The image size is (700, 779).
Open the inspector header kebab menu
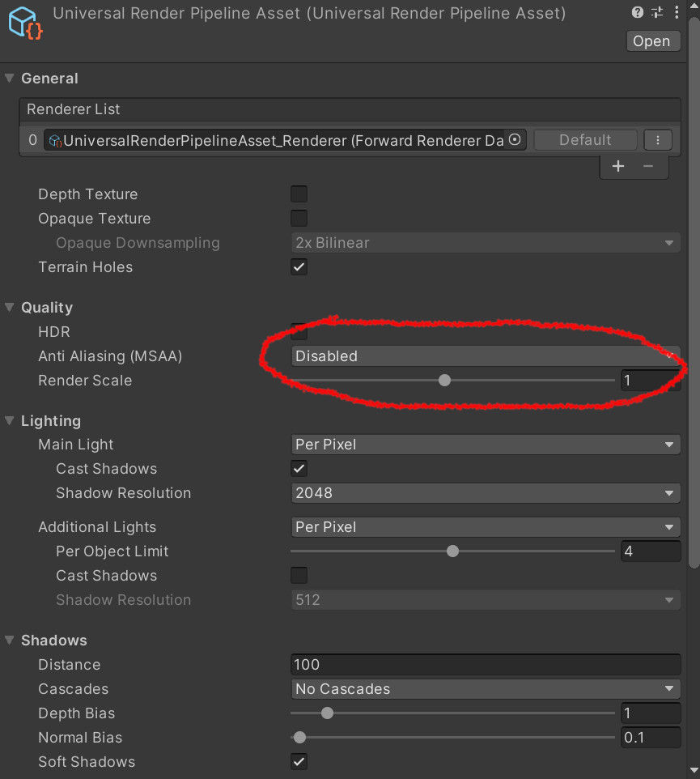[x=677, y=12]
